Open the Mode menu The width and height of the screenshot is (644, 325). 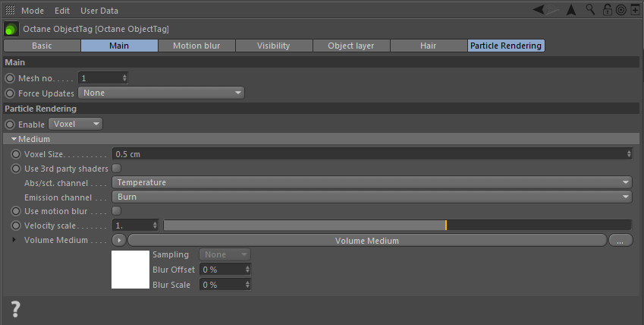tap(33, 11)
